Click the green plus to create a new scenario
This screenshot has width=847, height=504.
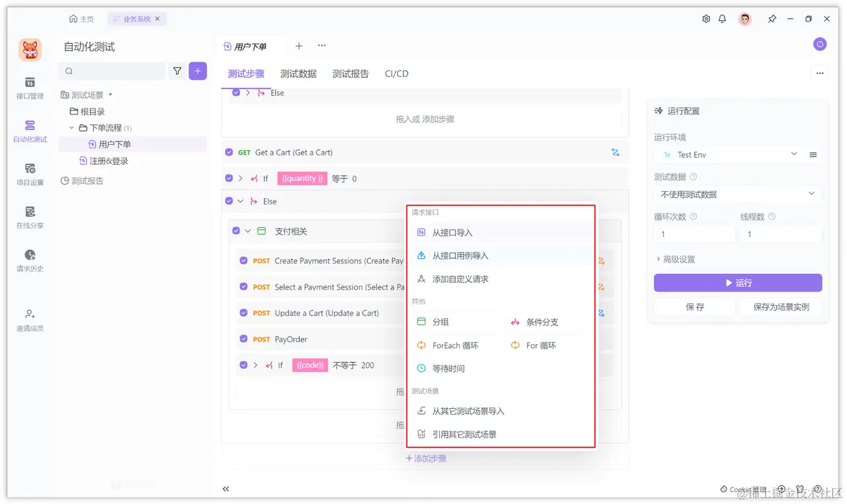tap(197, 71)
